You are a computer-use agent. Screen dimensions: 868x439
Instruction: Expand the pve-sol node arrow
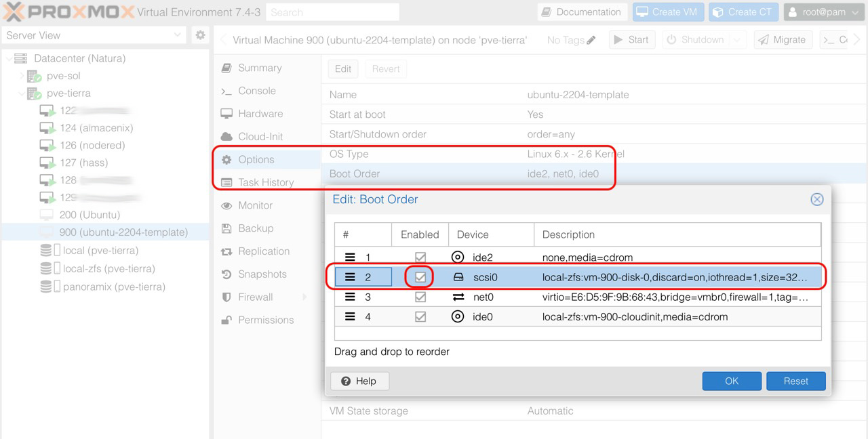[21, 76]
